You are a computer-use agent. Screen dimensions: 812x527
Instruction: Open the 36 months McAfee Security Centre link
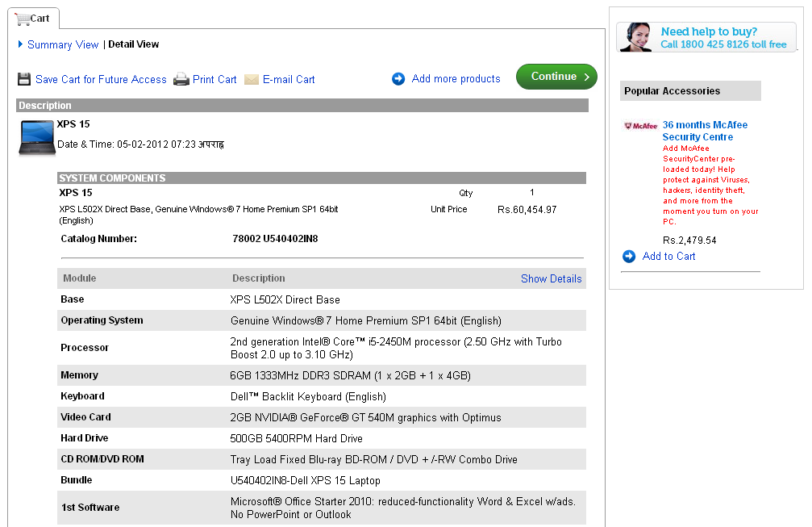[x=705, y=131]
